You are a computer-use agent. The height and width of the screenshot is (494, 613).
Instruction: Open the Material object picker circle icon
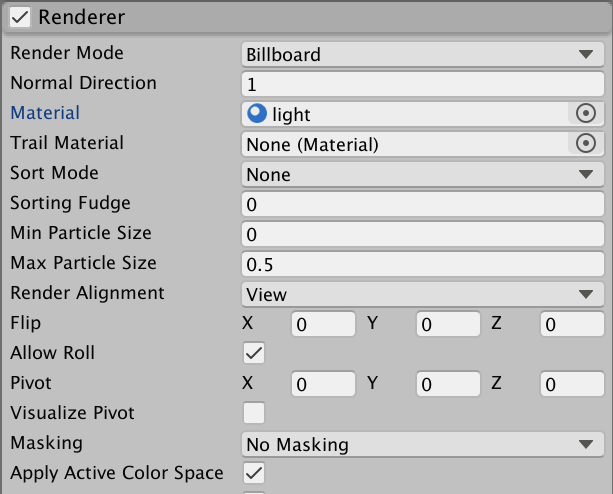pyautogui.click(x=587, y=114)
